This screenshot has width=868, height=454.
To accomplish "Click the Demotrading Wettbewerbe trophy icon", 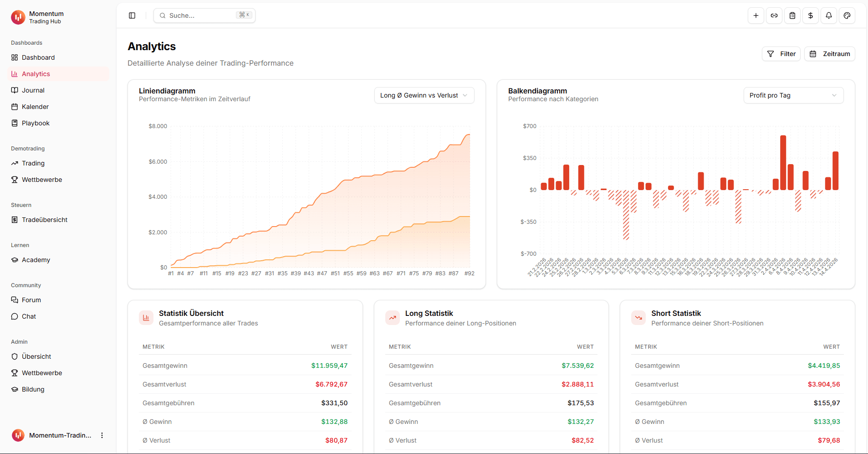I will 15,180.
